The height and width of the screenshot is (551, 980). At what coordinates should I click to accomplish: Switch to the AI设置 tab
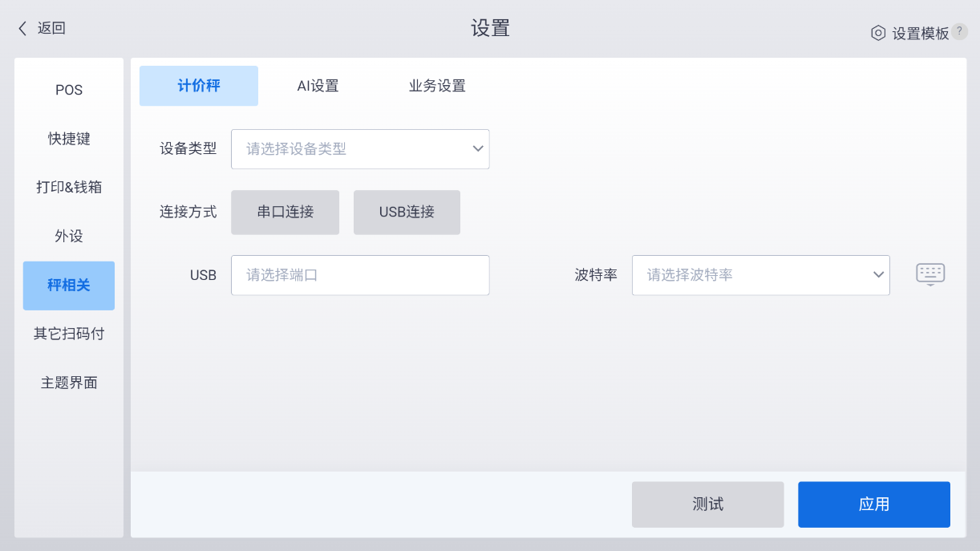click(318, 86)
